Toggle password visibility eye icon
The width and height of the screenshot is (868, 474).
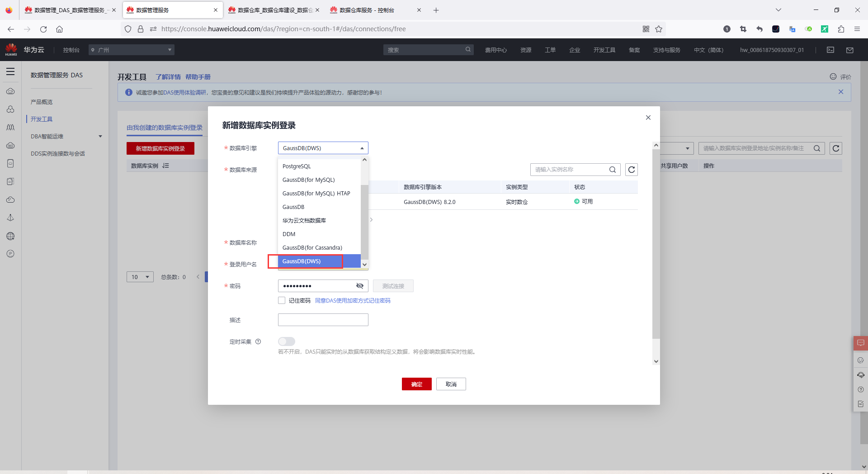pos(360,286)
